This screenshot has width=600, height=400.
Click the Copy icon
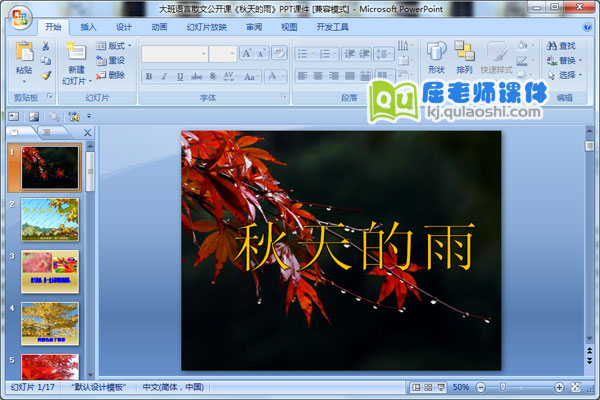click(46, 60)
